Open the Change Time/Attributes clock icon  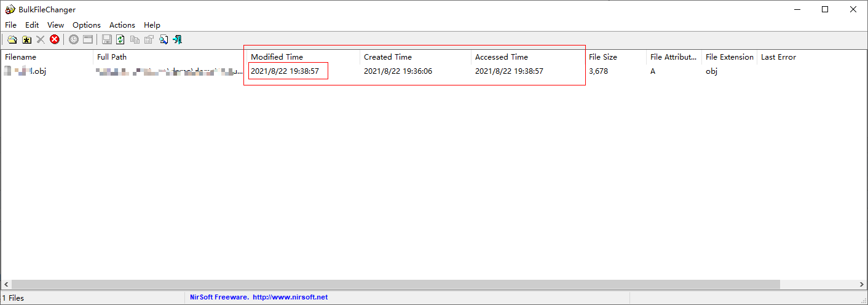(x=74, y=39)
